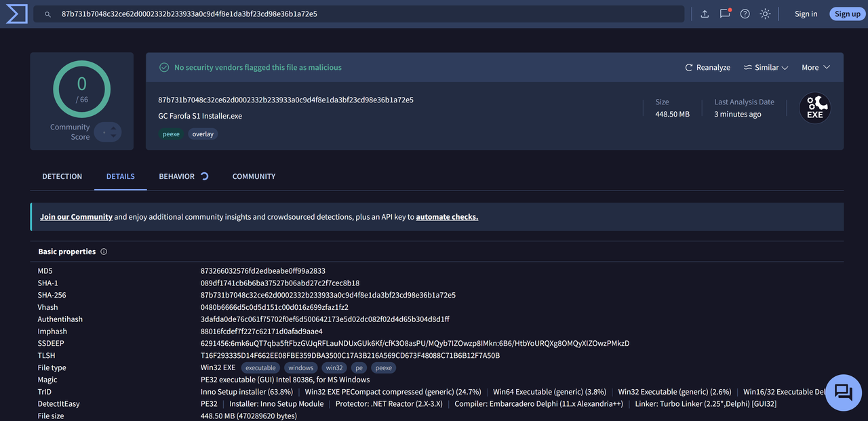Click the win32 tag in File type row
The image size is (868, 421).
click(334, 368)
